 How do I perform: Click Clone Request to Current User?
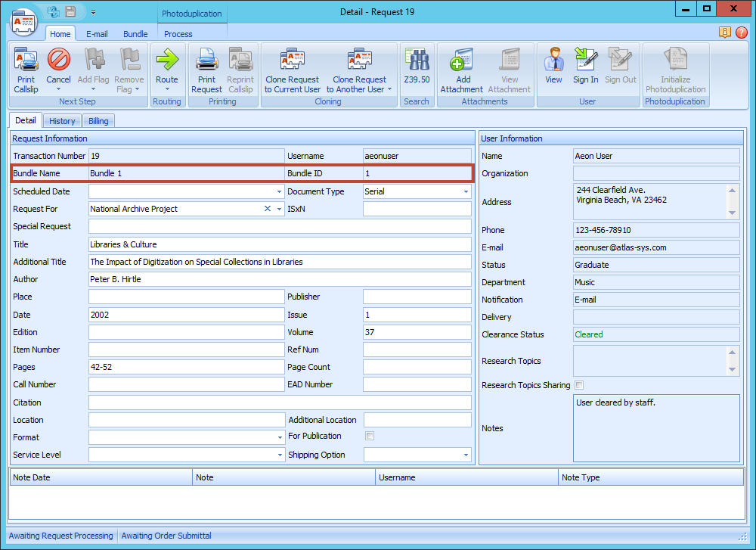[292, 61]
